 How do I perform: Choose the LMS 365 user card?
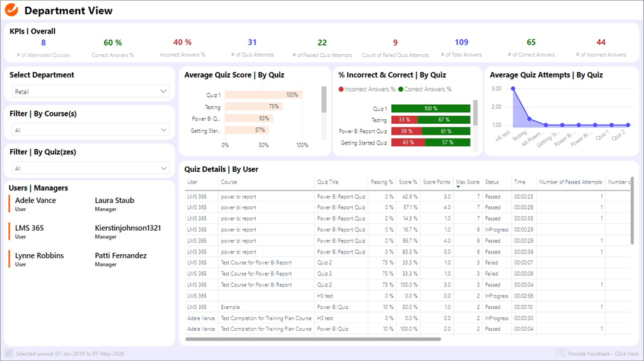(31, 231)
